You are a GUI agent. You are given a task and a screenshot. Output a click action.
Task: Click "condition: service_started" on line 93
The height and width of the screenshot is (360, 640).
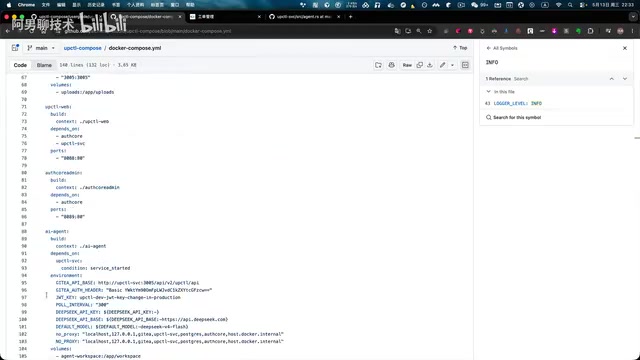[x=96, y=268]
